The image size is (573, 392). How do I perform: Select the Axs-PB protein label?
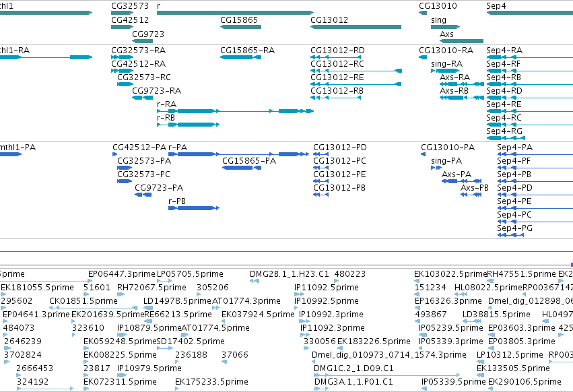click(475, 189)
